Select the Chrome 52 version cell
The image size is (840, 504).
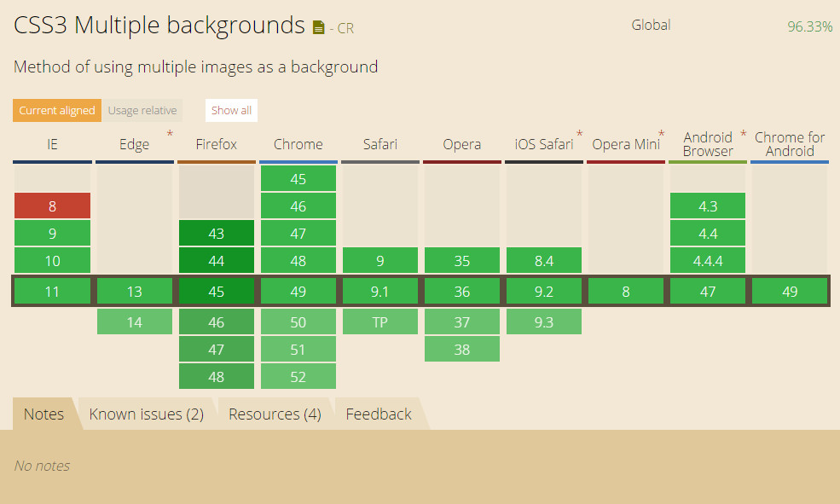point(298,376)
